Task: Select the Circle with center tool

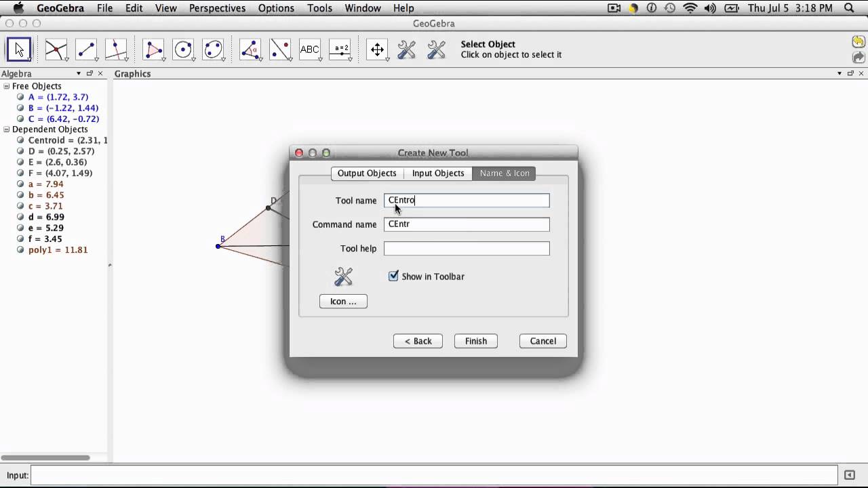Action: coord(184,49)
